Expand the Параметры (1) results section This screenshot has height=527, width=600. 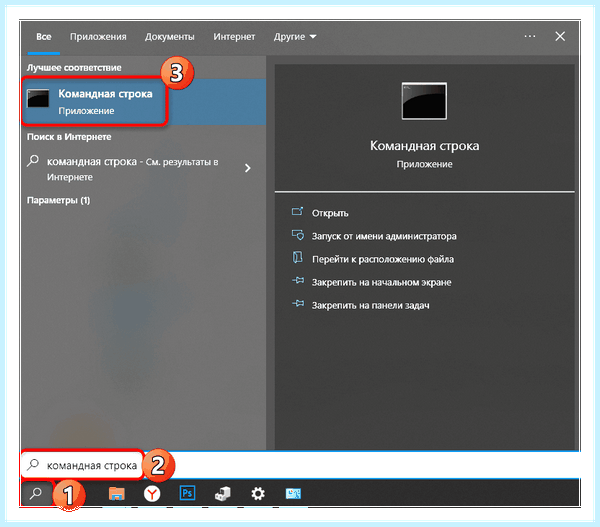[x=59, y=200]
